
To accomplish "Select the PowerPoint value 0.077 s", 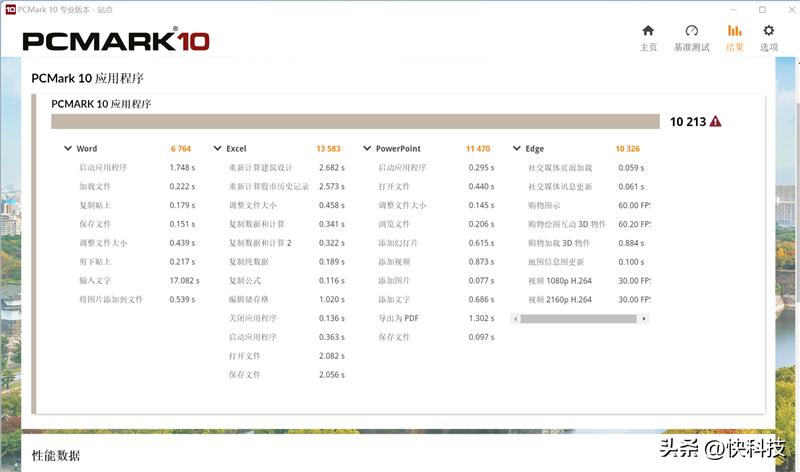I will pyautogui.click(x=481, y=281).
